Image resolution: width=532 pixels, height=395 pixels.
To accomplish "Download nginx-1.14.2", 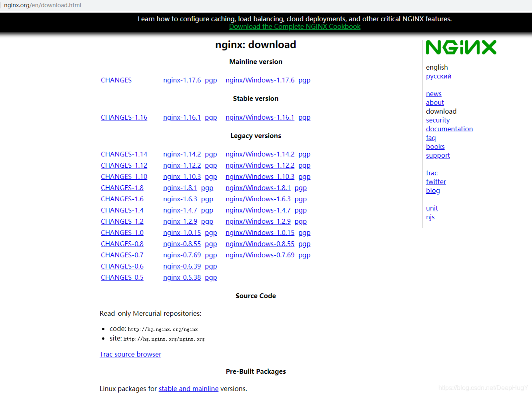I will click(x=182, y=154).
